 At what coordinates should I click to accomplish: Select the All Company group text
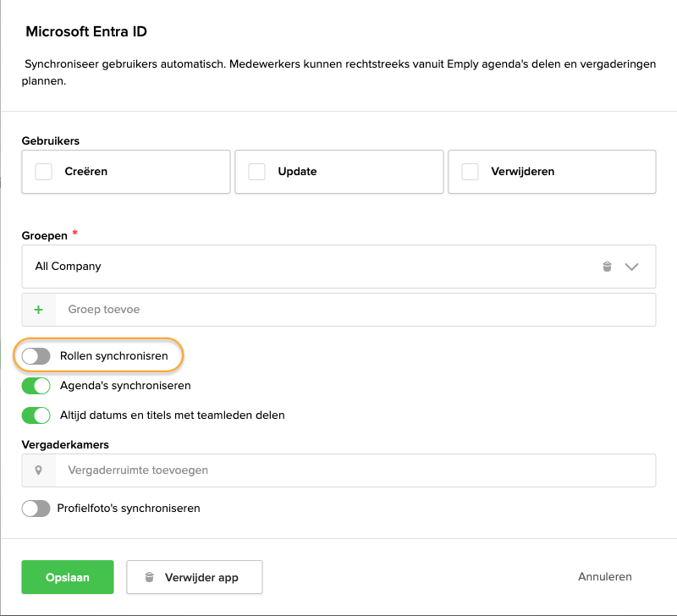tap(69, 267)
